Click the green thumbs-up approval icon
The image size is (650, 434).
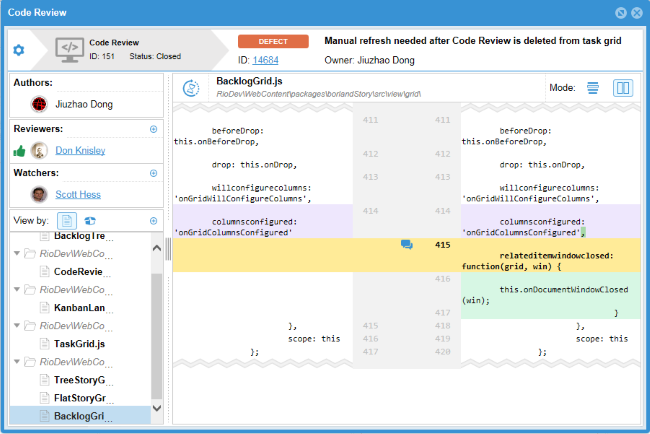(x=19, y=151)
